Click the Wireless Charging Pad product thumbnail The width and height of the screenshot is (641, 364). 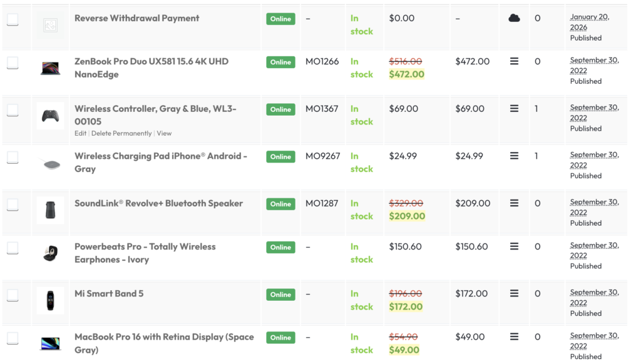pyautogui.click(x=50, y=163)
